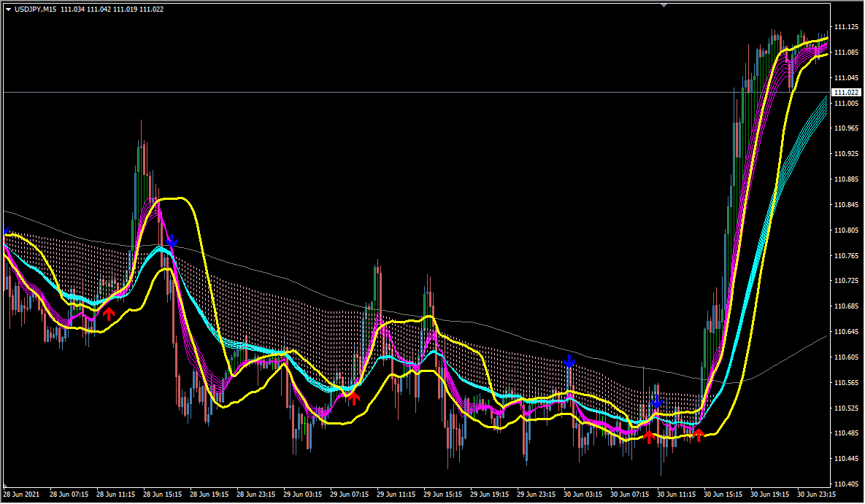
Task: Select the blue down arrow after 28 Jun 15:15
Action: [x=172, y=241]
